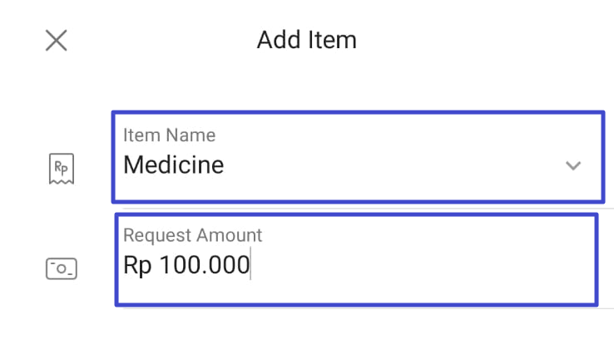614x364 pixels.
Task: Open the Item Name dropdown field
Action: tap(358, 157)
